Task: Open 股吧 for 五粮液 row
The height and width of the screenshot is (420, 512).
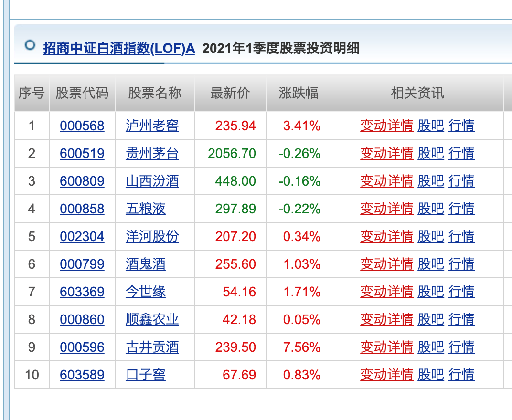Action: [x=431, y=209]
